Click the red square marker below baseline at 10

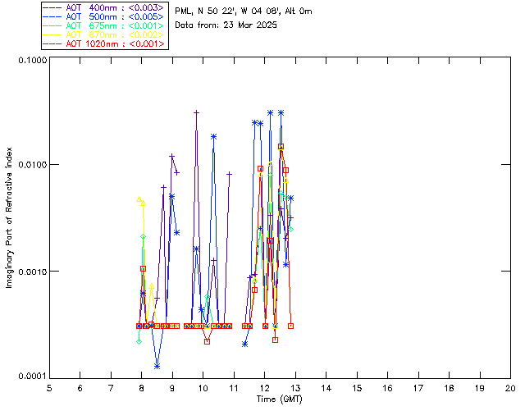(208, 341)
